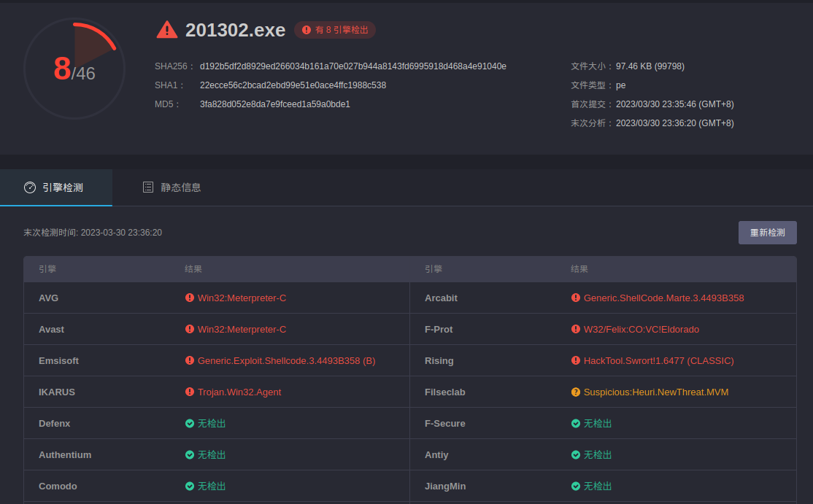813x504 pixels.
Task: Click the Arcabit engine name
Action: [x=441, y=298]
